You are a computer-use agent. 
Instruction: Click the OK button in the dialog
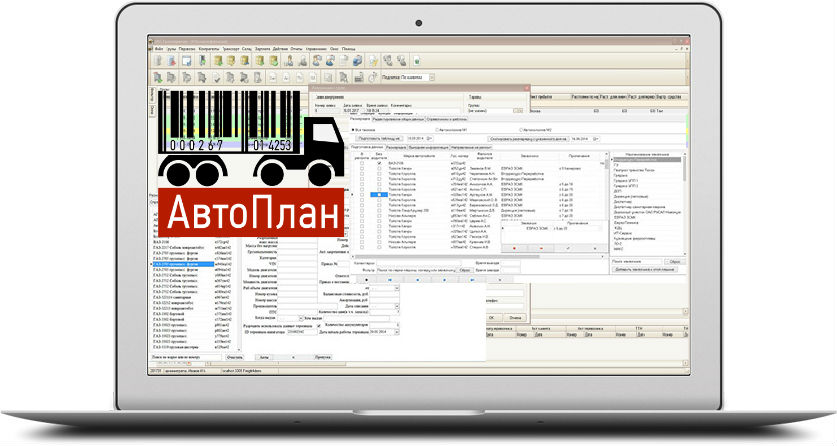491,317
